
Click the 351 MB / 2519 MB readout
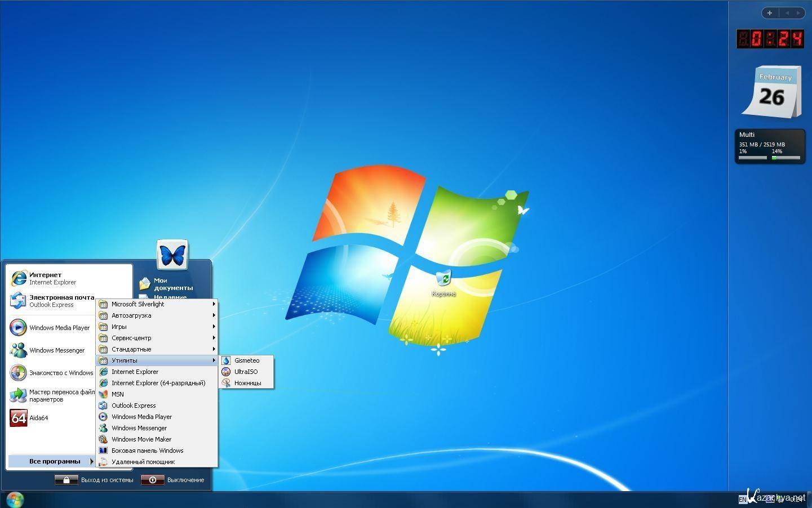[762, 144]
